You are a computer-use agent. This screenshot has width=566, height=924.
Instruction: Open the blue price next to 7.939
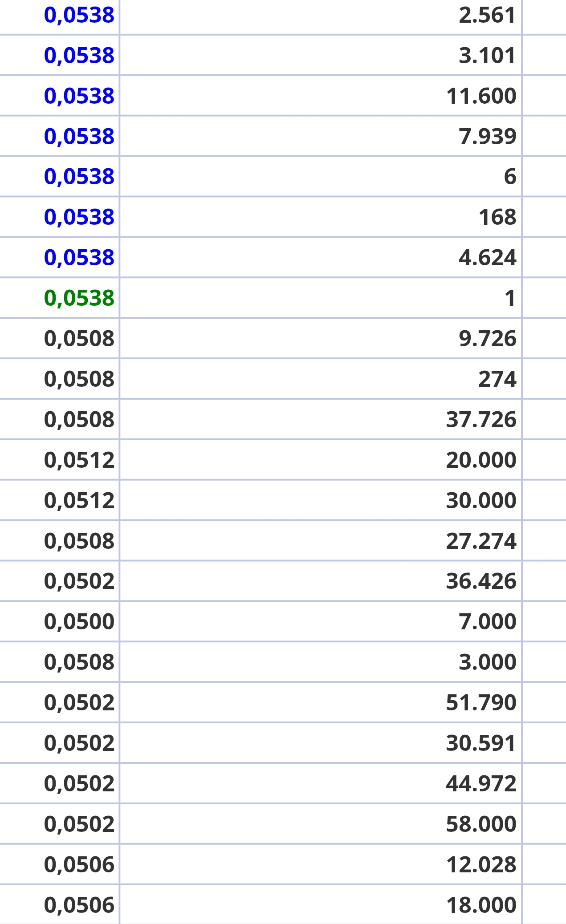click(x=79, y=136)
